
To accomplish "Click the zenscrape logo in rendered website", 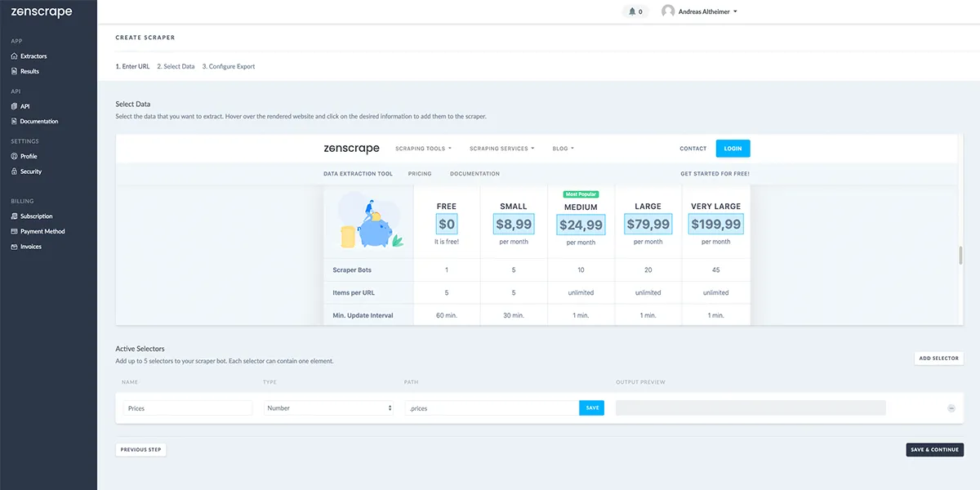I will [x=351, y=149].
